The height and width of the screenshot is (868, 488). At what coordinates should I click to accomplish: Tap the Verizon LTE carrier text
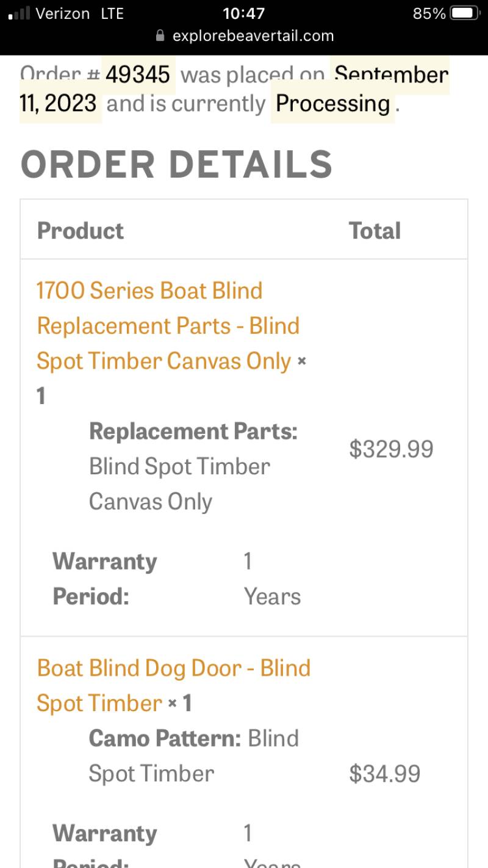click(80, 13)
